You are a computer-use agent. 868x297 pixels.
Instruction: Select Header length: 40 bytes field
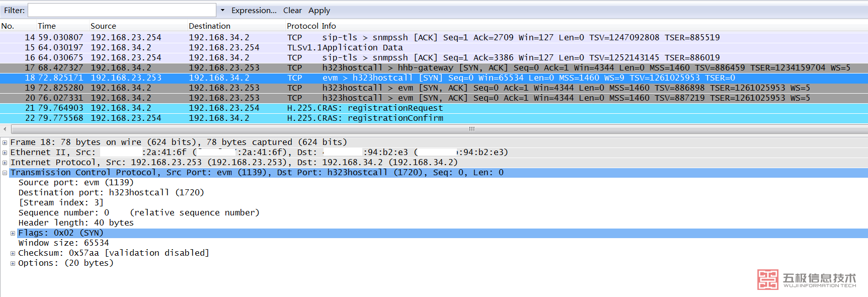pyautogui.click(x=76, y=223)
